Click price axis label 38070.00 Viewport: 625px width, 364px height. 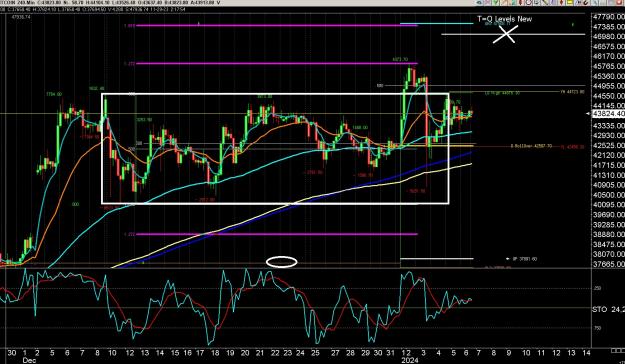click(x=609, y=254)
